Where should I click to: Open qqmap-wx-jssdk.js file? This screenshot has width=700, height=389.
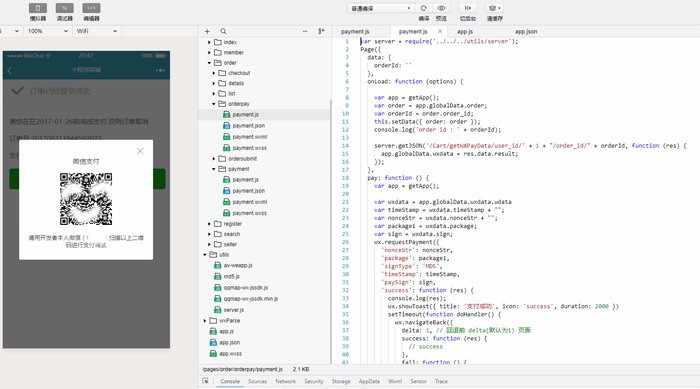click(x=245, y=288)
